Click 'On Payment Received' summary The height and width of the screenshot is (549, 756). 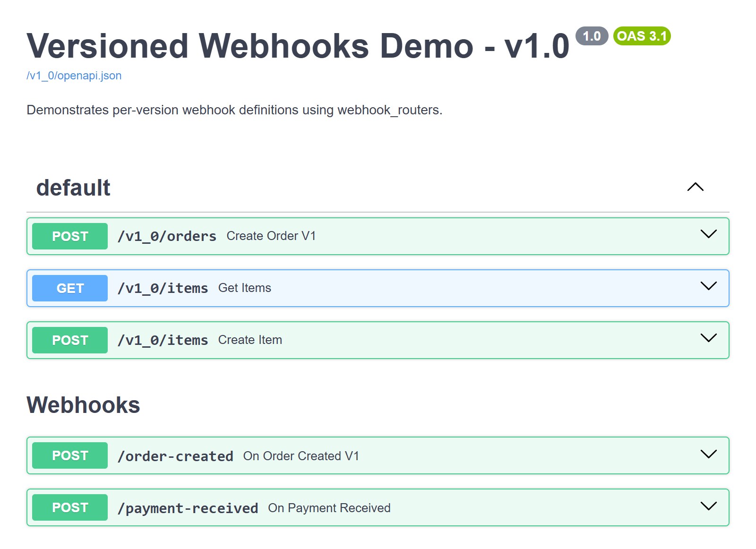(x=329, y=508)
